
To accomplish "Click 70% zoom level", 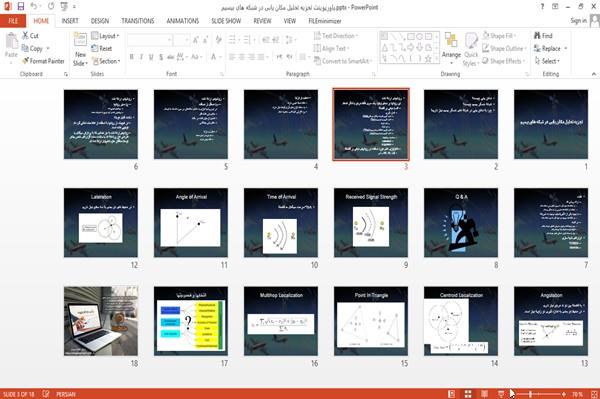I will point(577,394).
